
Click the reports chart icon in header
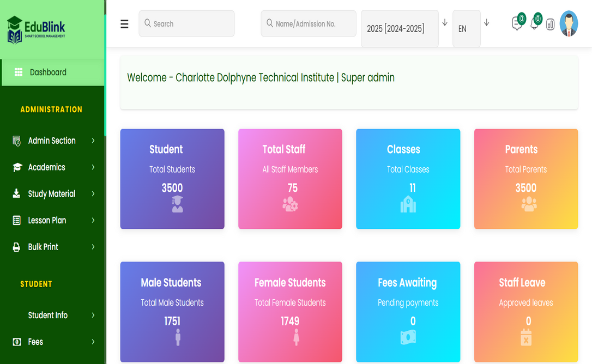pyautogui.click(x=550, y=25)
